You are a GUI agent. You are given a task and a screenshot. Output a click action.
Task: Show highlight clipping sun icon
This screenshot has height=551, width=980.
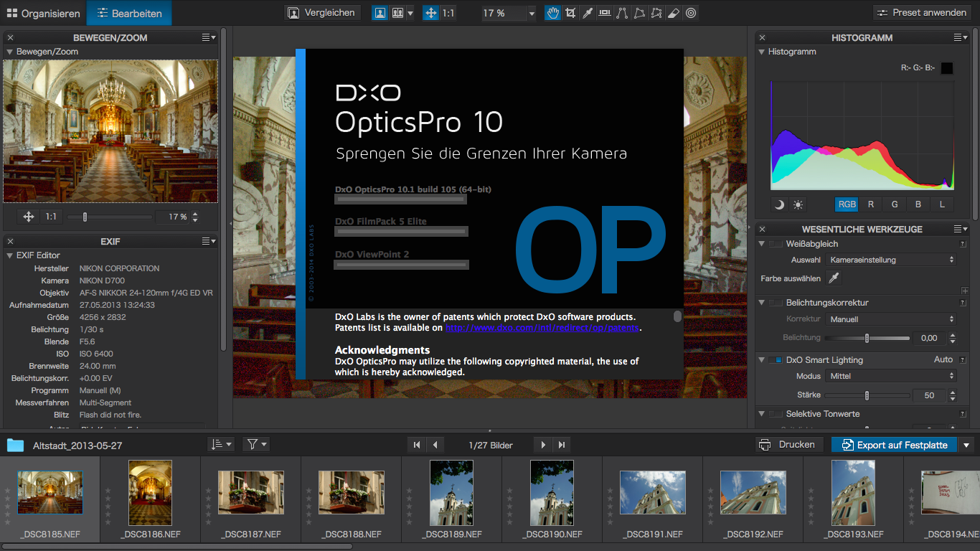click(x=798, y=204)
